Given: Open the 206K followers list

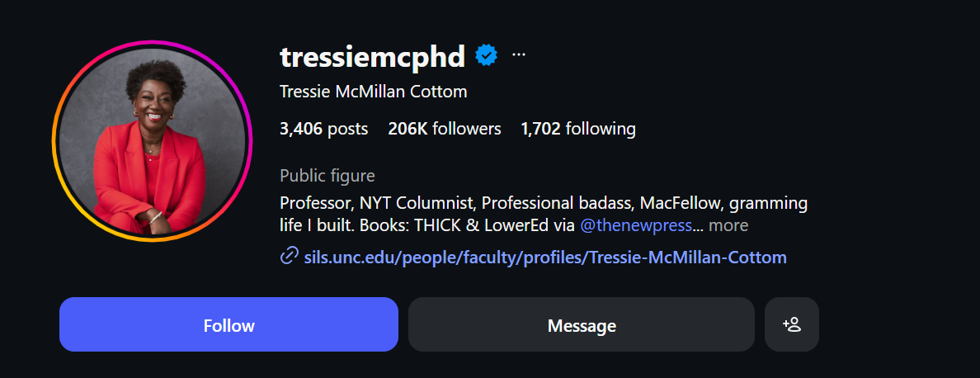Looking at the screenshot, I should (x=444, y=129).
